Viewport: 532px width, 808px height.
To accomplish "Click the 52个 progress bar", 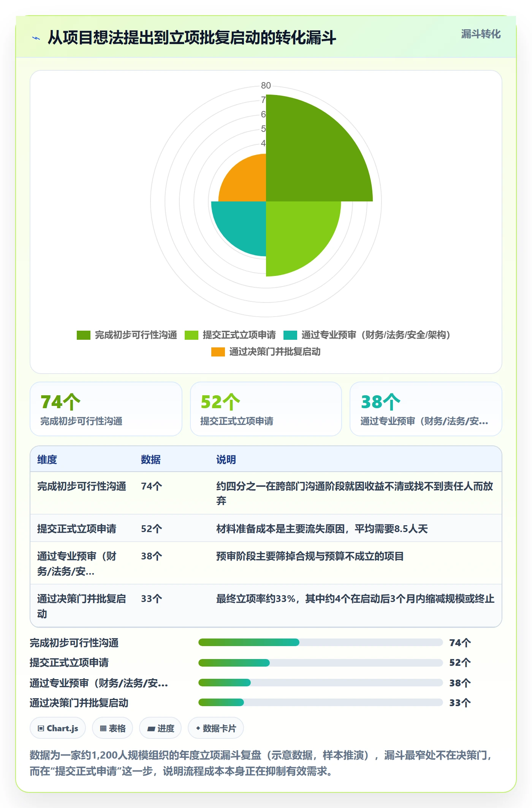I will 320,662.
